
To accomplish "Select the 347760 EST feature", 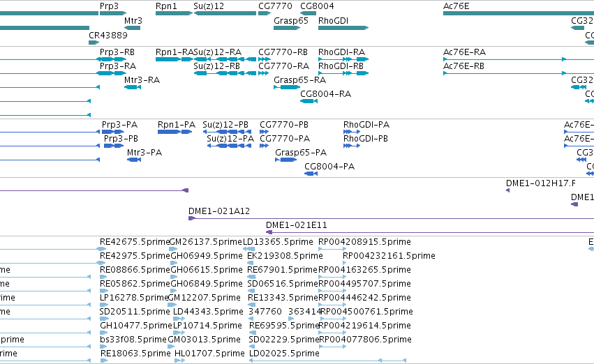I will pyautogui.click(x=251, y=319).
